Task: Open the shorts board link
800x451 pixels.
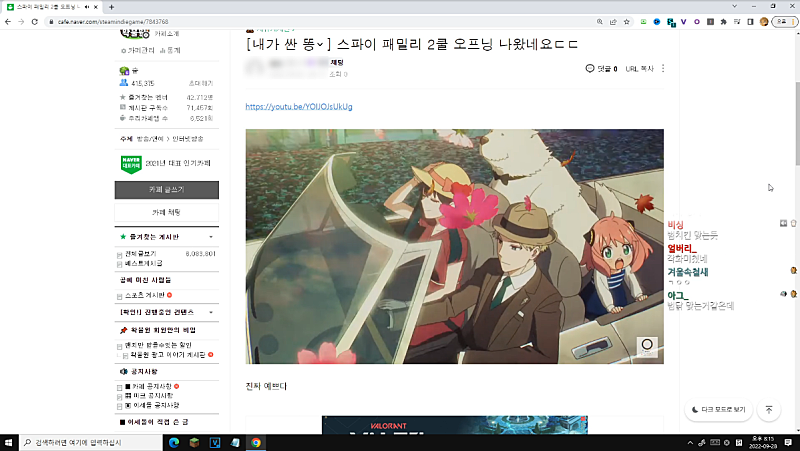Action: click(x=145, y=295)
